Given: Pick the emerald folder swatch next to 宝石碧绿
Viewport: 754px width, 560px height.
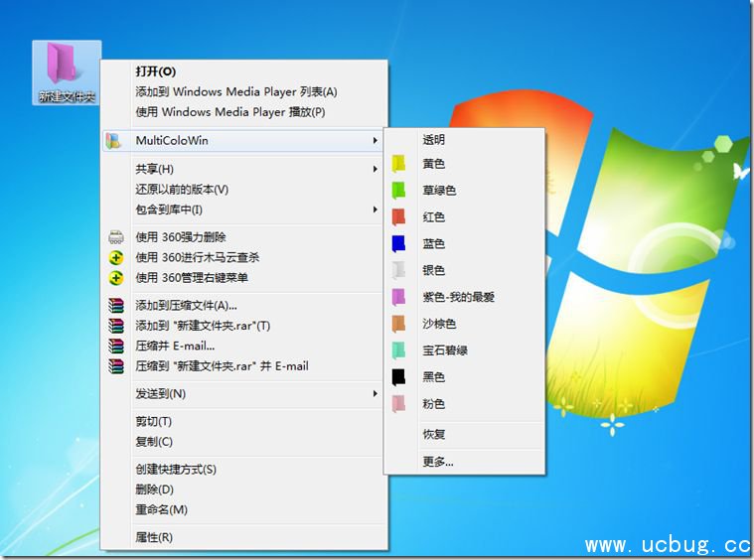Looking at the screenshot, I should pos(398,350).
